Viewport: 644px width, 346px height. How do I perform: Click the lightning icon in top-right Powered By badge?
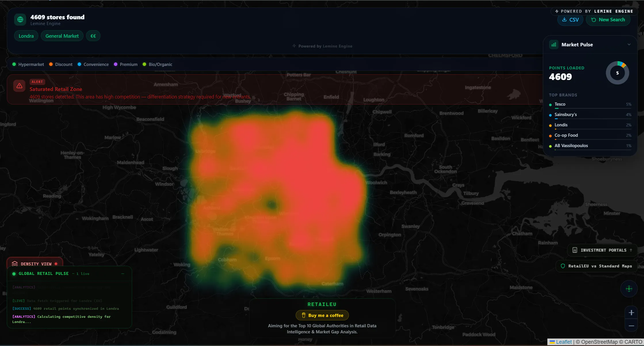click(x=557, y=11)
